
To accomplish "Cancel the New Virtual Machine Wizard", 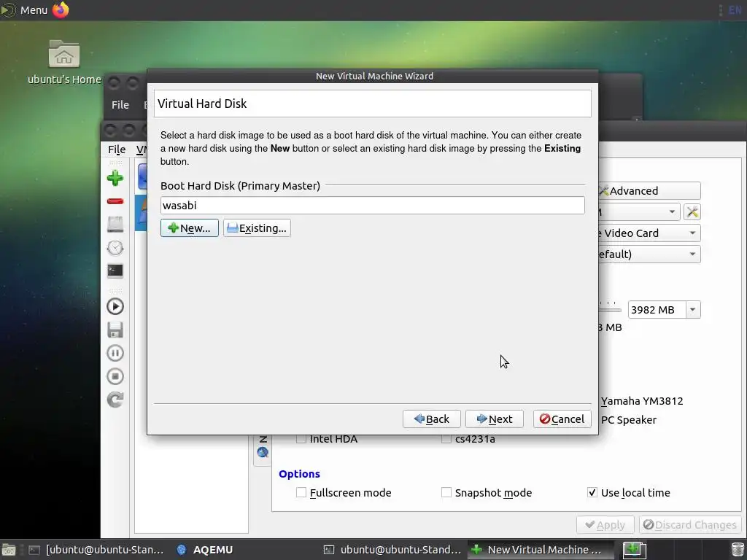I will [x=562, y=419].
